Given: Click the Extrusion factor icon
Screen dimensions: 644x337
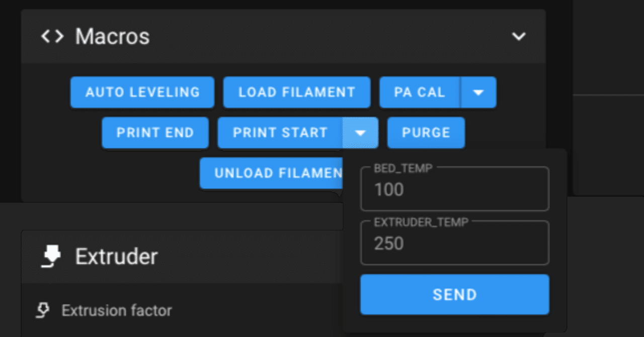Looking at the screenshot, I should click(x=43, y=311).
